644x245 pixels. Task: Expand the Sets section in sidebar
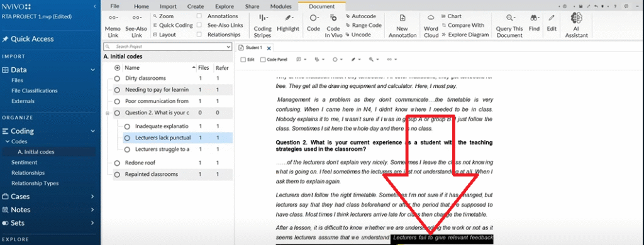click(x=93, y=223)
